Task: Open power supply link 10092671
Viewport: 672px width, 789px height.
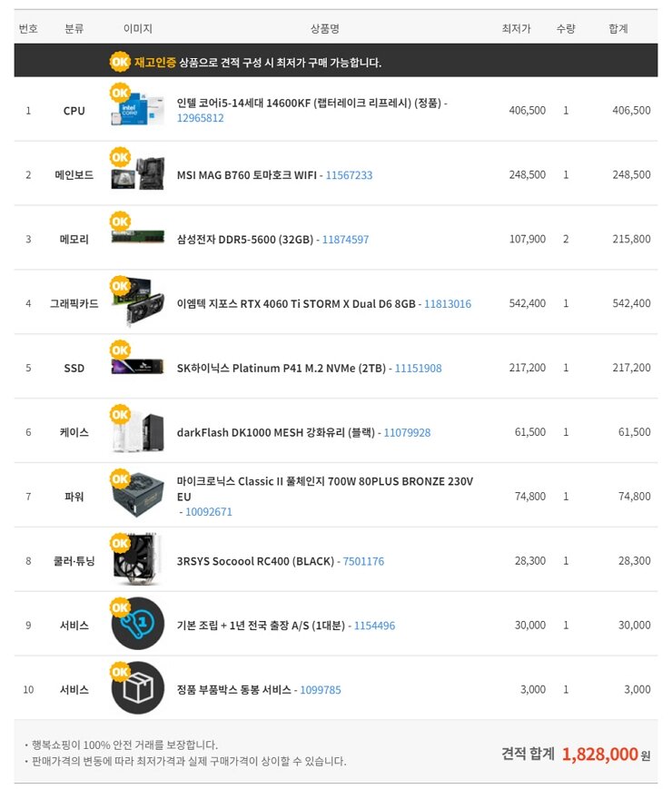Action: [208, 512]
